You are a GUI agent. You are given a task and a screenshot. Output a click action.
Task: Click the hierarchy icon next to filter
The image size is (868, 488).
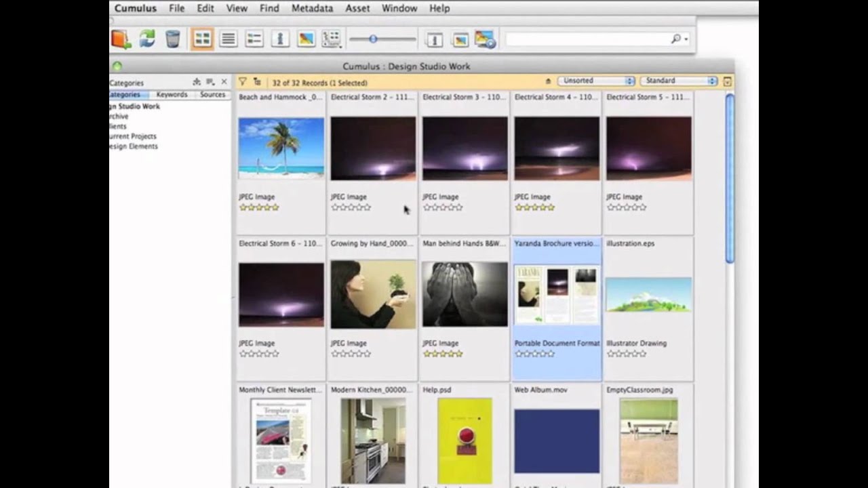[x=257, y=81]
